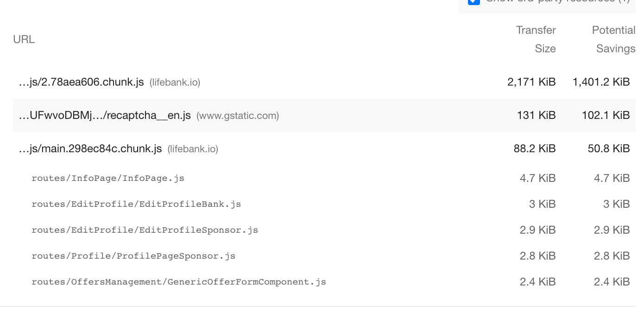Sort table by the URL column
644x310 pixels.
point(24,39)
